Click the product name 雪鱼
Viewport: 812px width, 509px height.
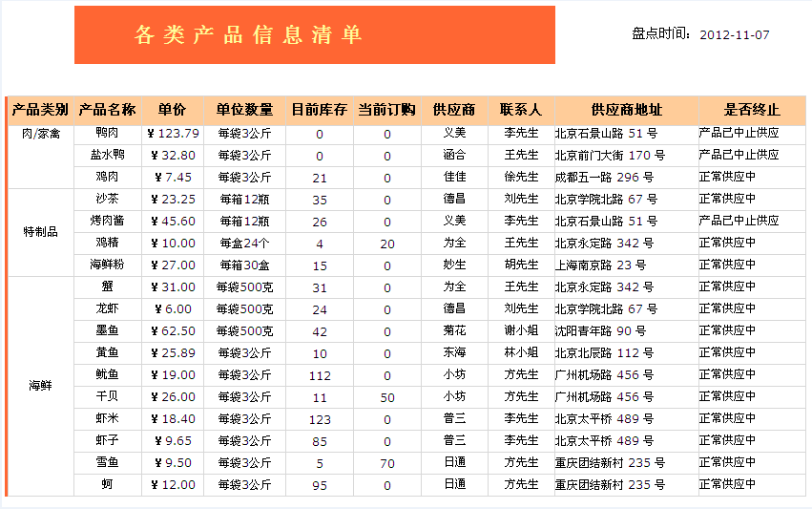point(107,462)
